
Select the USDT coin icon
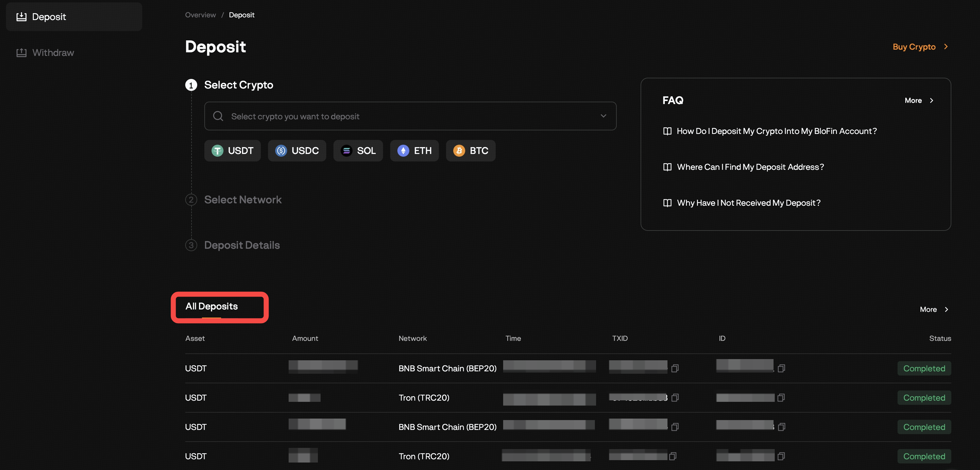click(x=217, y=151)
